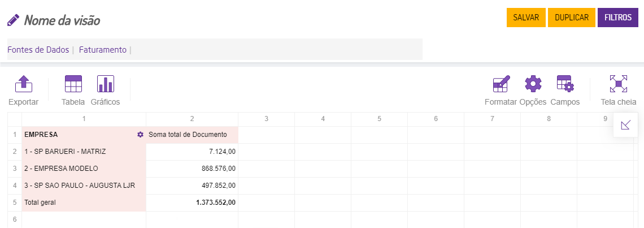
Task: Select the Soma total de Documento header
Action: click(x=188, y=135)
